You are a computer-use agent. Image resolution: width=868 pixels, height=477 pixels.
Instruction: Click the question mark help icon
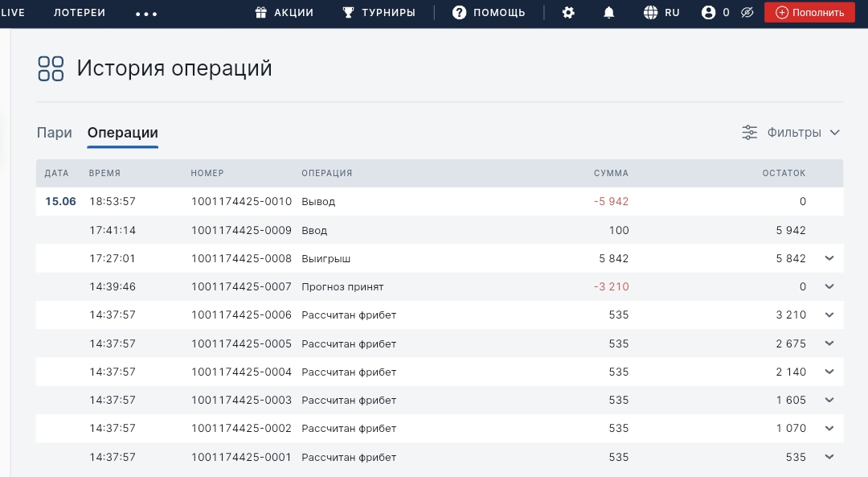pos(459,13)
